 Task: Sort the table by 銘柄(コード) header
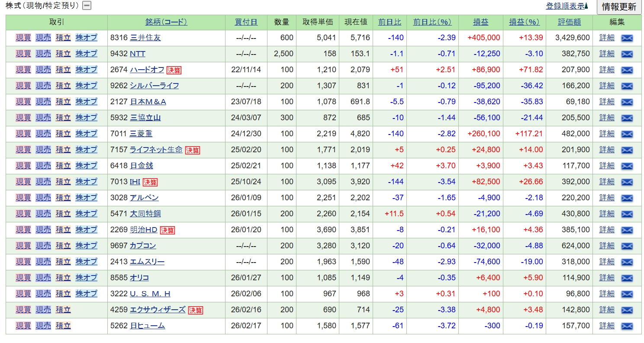166,22
